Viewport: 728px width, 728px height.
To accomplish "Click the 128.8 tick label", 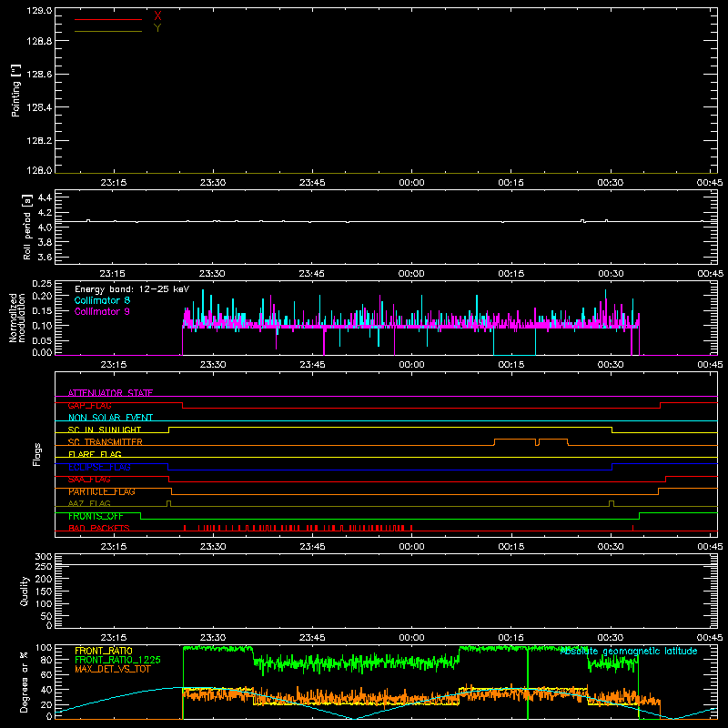I will tap(39, 41).
